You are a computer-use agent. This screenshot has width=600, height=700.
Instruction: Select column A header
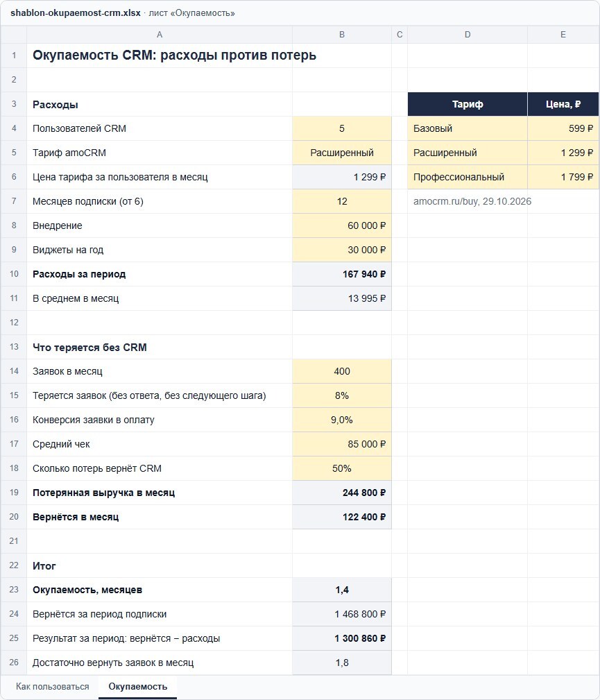(160, 35)
